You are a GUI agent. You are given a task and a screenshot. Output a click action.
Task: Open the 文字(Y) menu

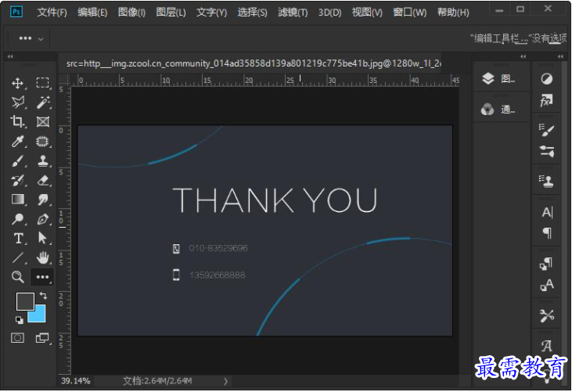(211, 13)
